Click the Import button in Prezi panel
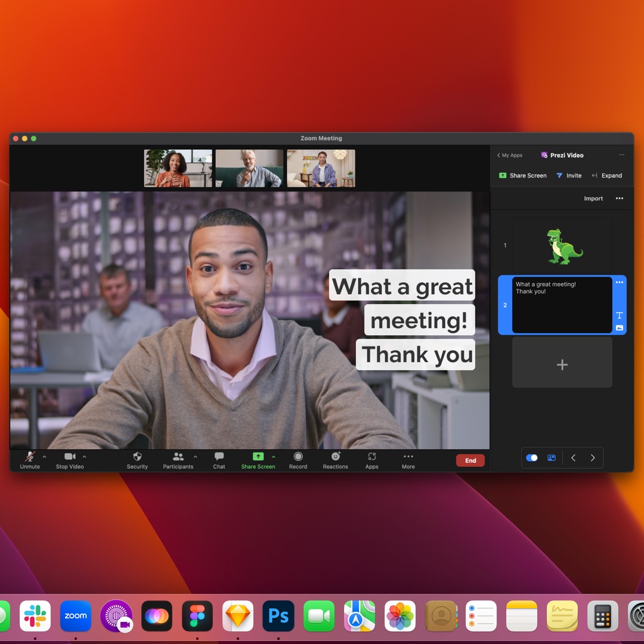This screenshot has width=644, height=644. click(x=593, y=199)
